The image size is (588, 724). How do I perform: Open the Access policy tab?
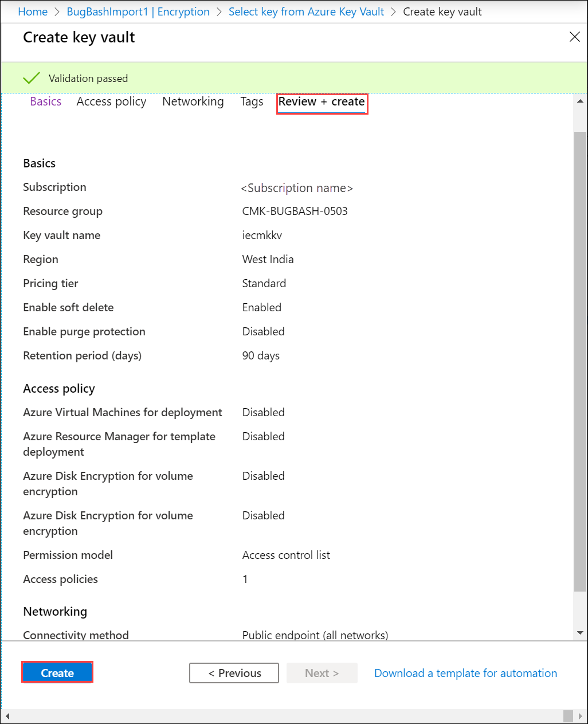(111, 101)
